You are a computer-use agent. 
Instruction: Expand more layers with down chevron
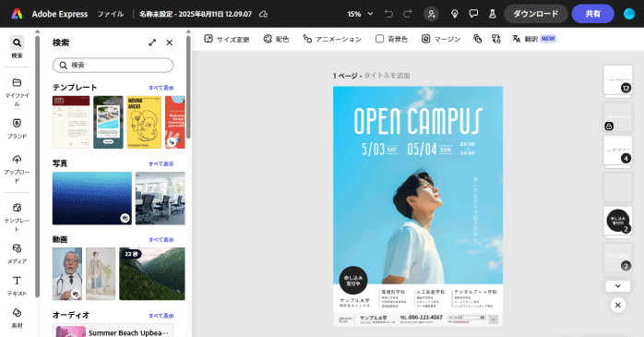coord(618,286)
